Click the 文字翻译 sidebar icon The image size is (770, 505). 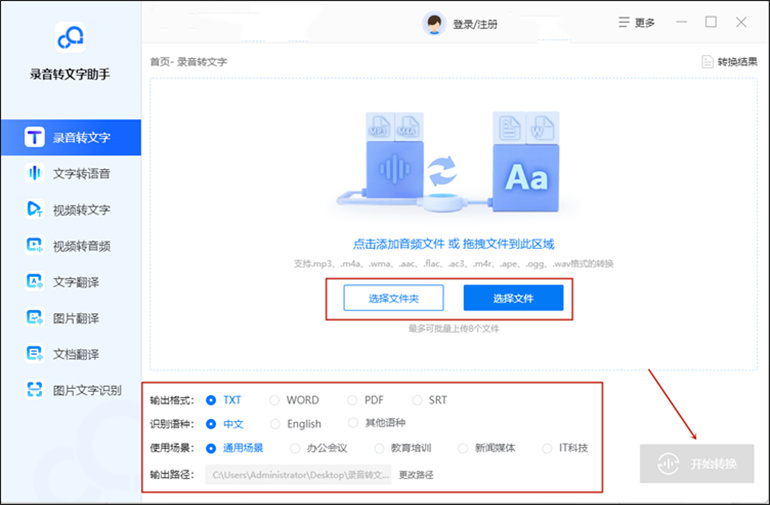(34, 281)
